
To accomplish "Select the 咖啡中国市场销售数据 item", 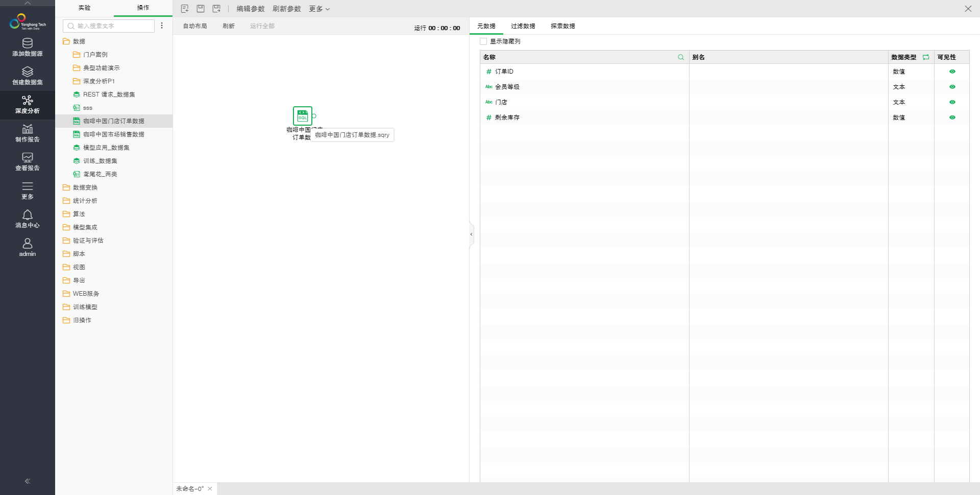I will 113,134.
